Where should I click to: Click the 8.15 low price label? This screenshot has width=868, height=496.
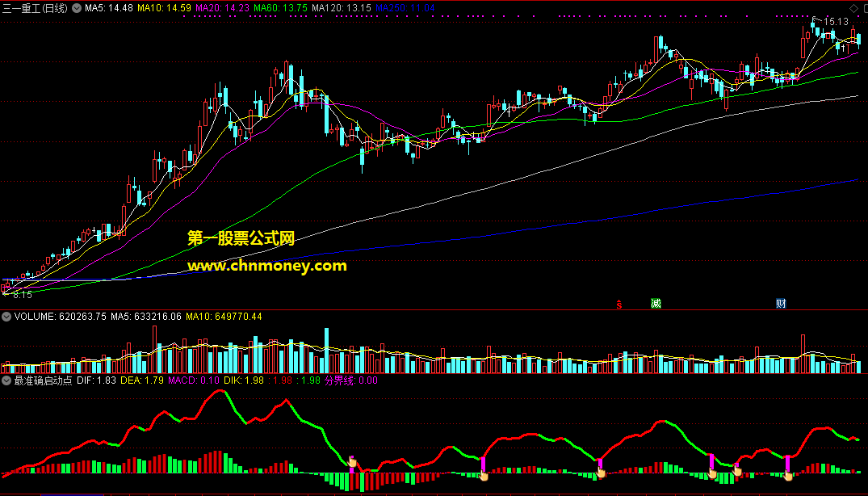click(23, 295)
